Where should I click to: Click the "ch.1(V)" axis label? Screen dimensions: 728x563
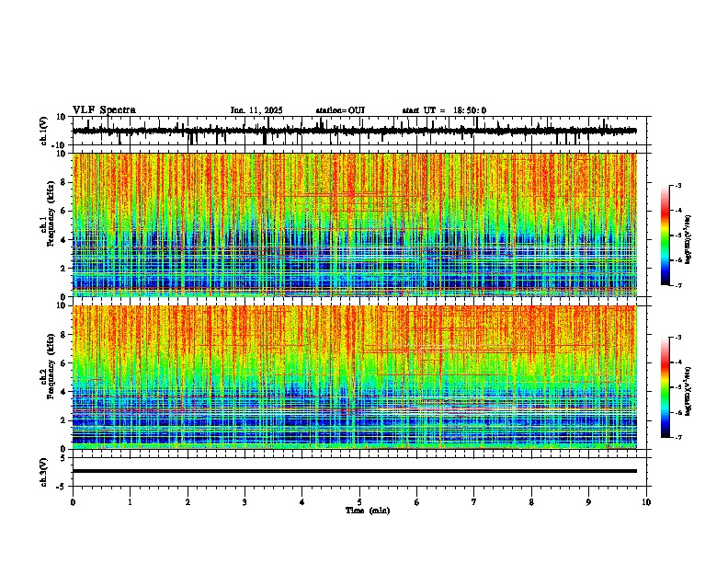coord(44,131)
